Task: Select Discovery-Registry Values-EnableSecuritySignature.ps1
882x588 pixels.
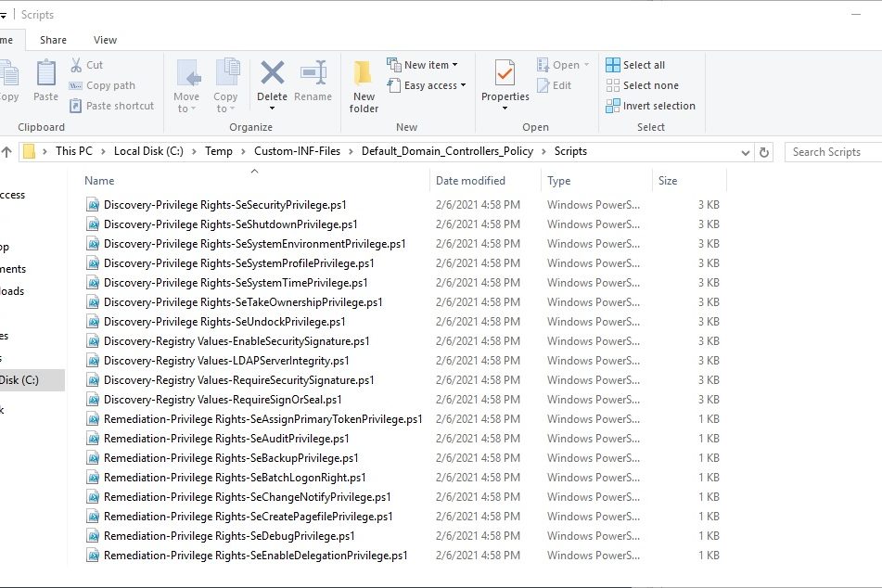Action: [x=236, y=341]
